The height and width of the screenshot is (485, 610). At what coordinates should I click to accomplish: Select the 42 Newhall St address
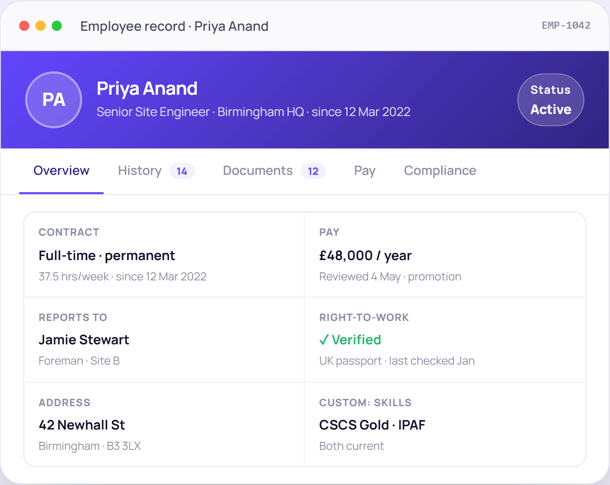click(x=82, y=425)
